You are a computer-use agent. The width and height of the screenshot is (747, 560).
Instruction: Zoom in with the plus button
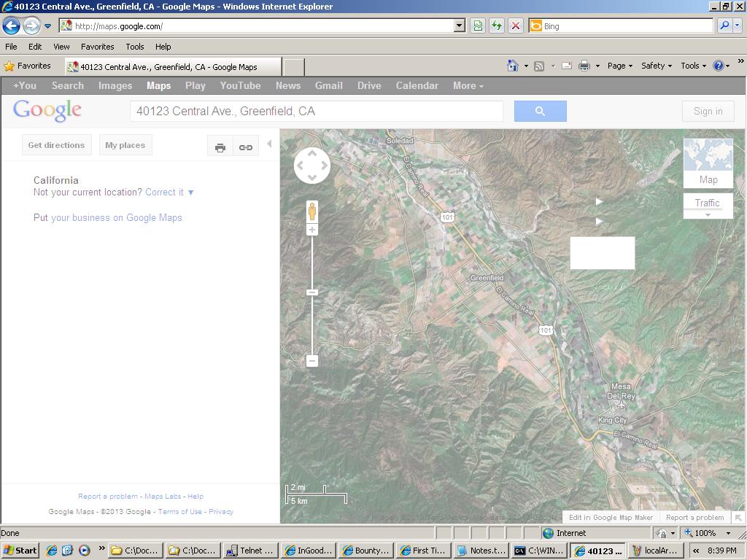coord(312,230)
